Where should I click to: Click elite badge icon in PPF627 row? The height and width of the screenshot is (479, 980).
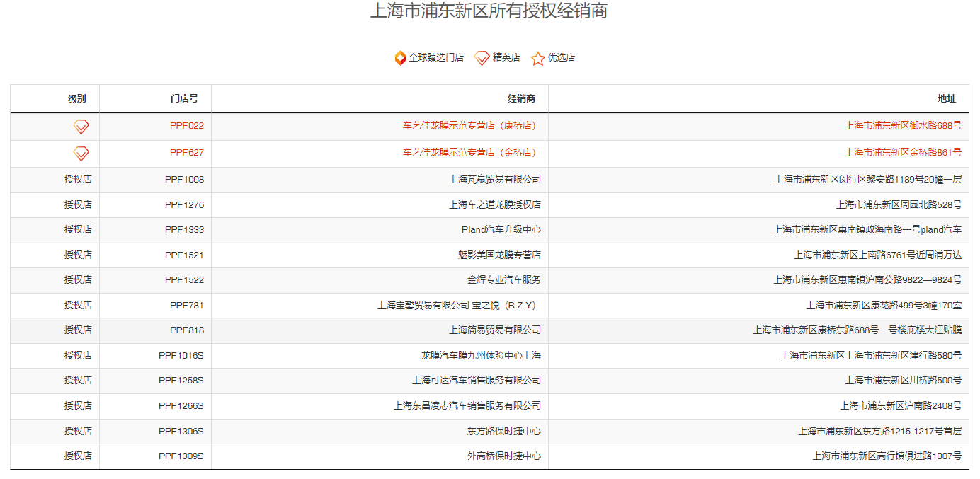coord(81,153)
